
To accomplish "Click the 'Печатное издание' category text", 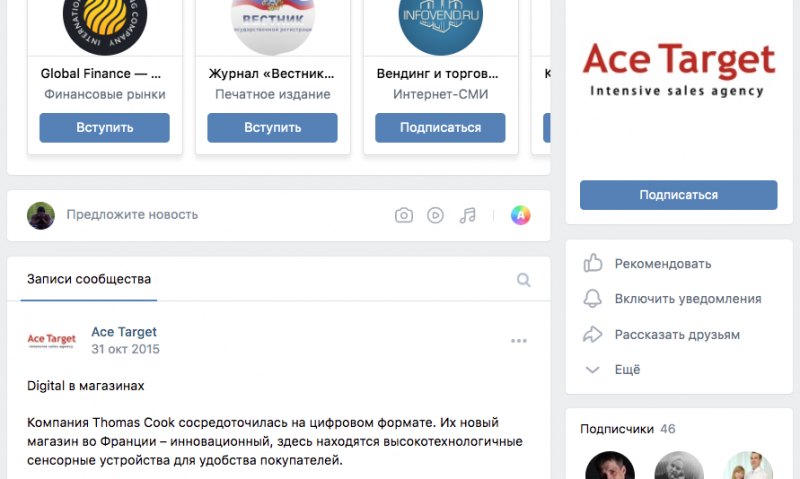I will pos(272,94).
